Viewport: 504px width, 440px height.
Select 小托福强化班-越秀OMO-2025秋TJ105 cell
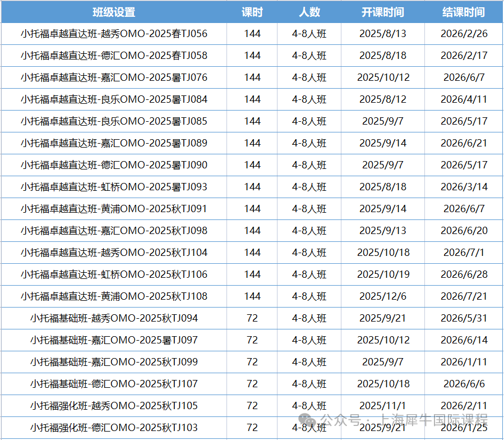click(114, 406)
